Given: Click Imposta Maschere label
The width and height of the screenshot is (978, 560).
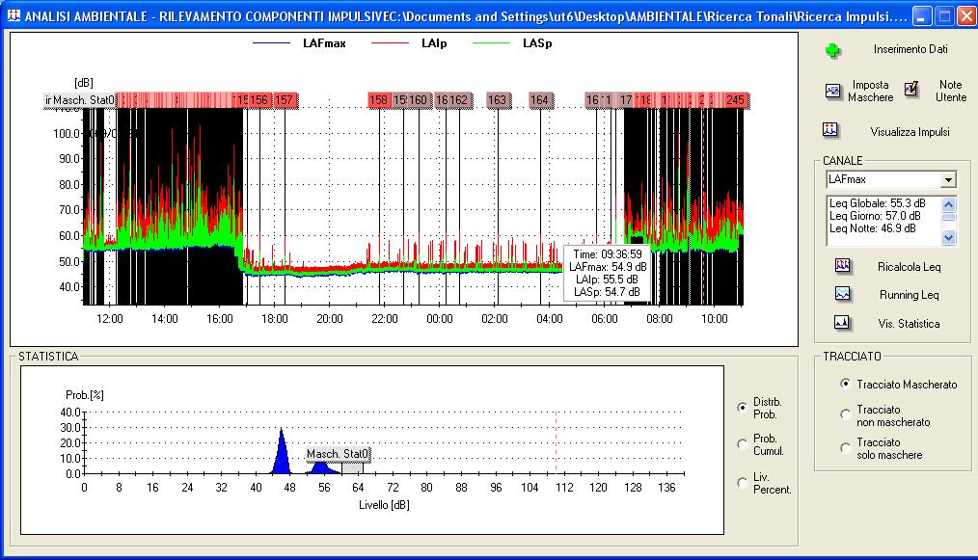Looking at the screenshot, I should [x=870, y=91].
